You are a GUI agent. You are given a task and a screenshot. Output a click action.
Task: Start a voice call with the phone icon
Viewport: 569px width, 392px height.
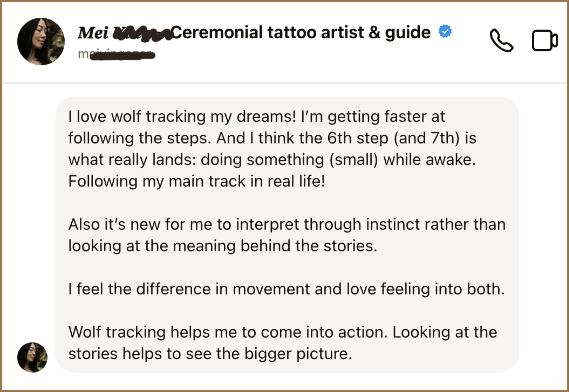(501, 41)
